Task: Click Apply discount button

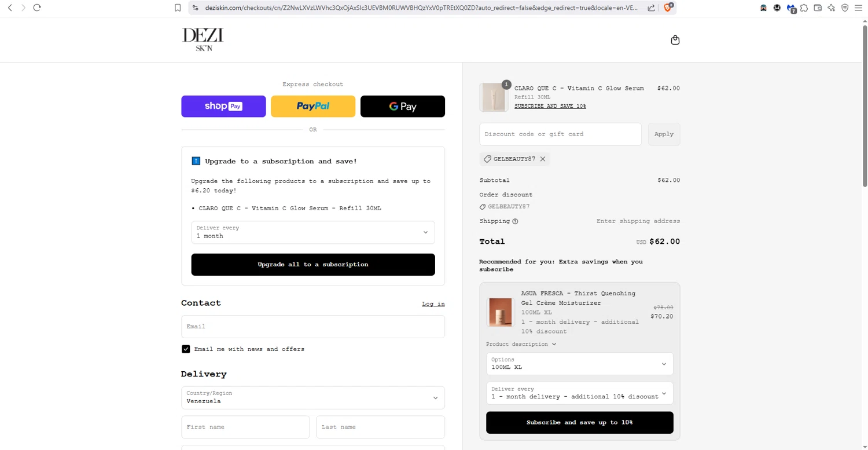Action: (664, 134)
